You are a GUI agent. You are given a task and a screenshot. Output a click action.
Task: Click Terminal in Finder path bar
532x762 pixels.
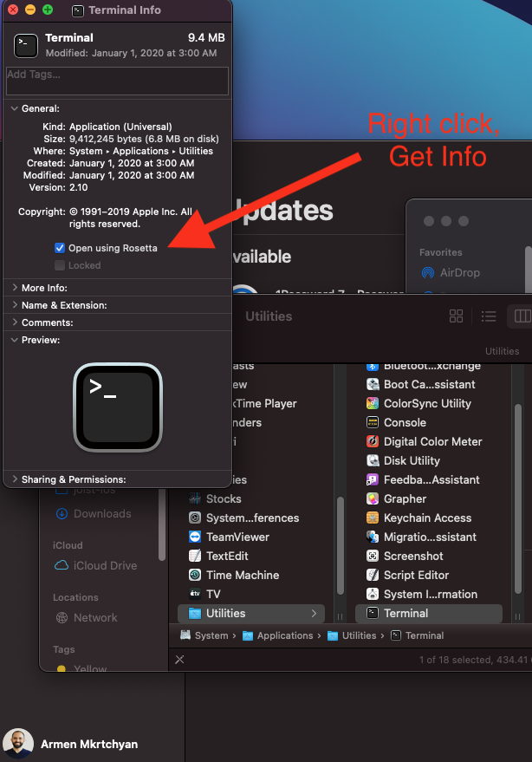tap(418, 635)
